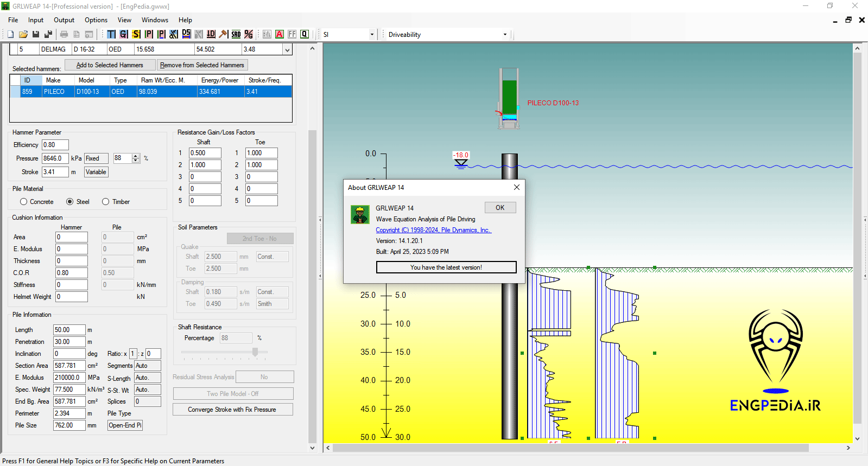Image resolution: width=868 pixels, height=466 pixels.
Task: Open the Pile Dynamics copyright link
Action: [433, 230]
